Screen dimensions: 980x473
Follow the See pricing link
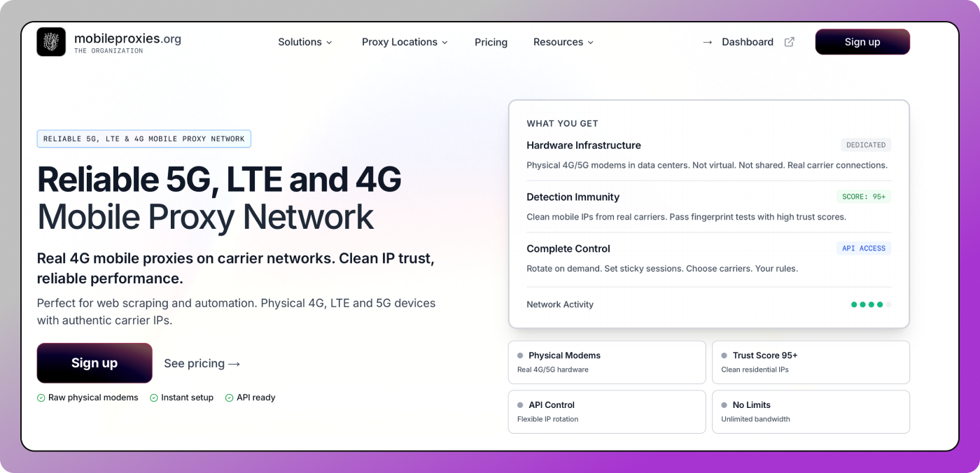click(x=202, y=363)
